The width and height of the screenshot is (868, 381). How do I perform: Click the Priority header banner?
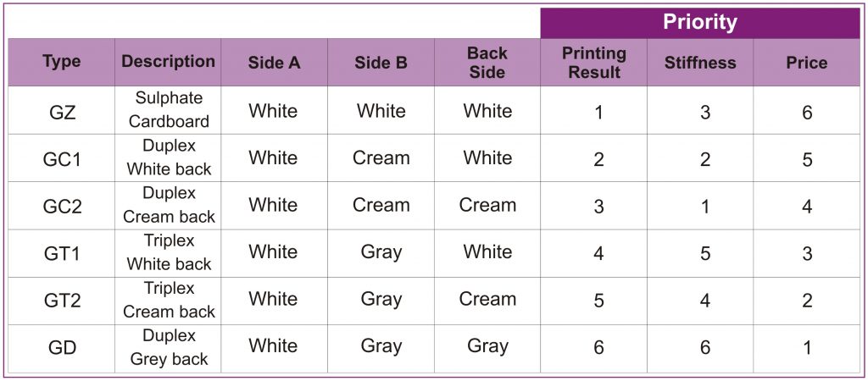(699, 23)
